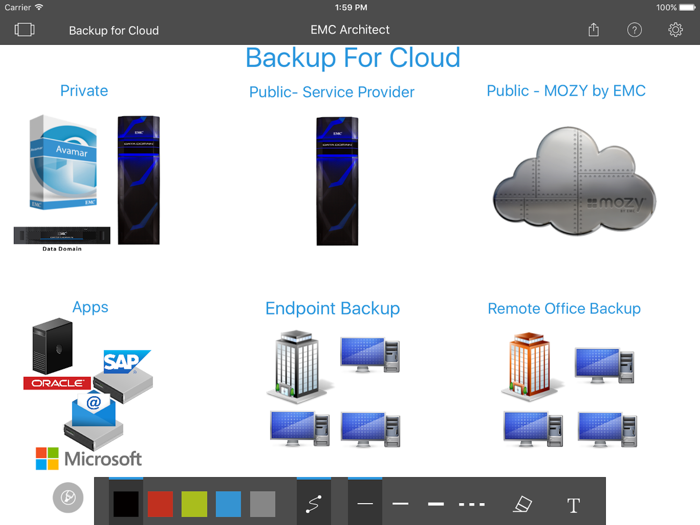Image resolution: width=700 pixels, height=525 pixels.
Task: Tap the battery indicator in status bar
Action: click(687, 8)
